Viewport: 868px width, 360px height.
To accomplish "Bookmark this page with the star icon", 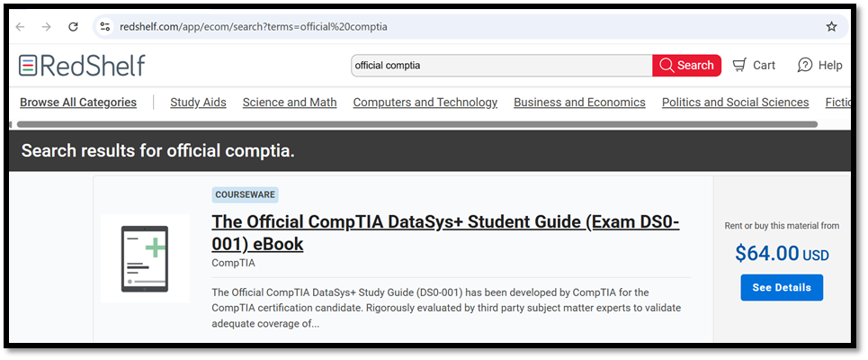I will (831, 27).
